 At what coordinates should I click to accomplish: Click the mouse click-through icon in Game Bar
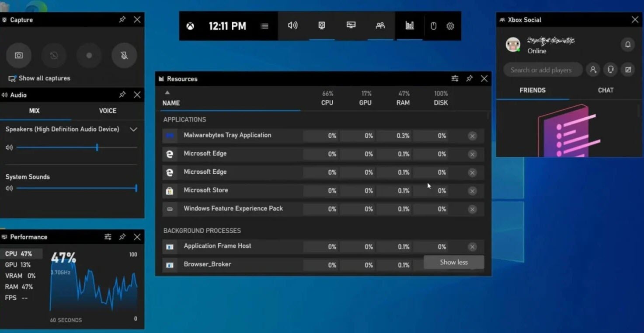tap(433, 26)
